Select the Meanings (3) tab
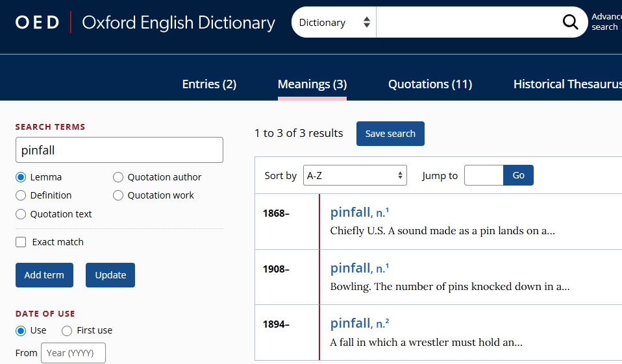 (x=312, y=84)
